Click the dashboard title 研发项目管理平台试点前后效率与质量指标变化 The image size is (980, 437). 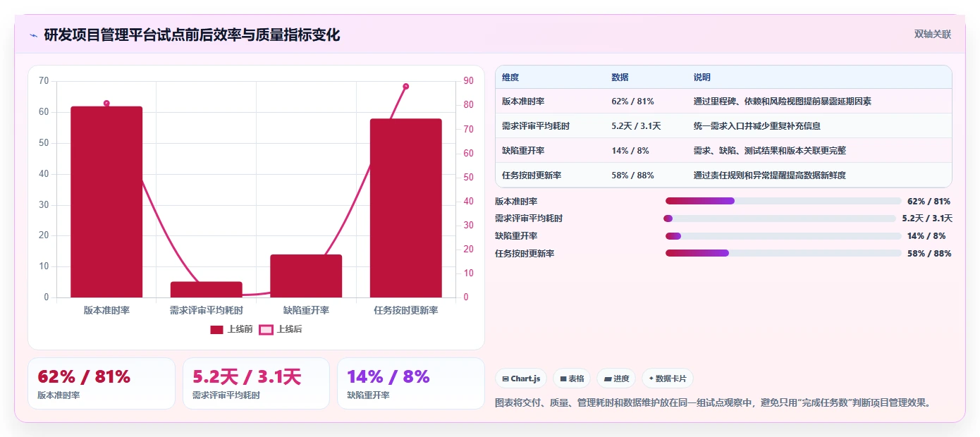pos(192,35)
